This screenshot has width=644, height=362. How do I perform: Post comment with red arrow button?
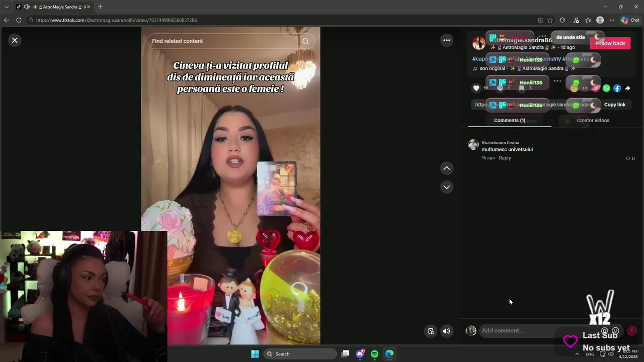[632, 331]
